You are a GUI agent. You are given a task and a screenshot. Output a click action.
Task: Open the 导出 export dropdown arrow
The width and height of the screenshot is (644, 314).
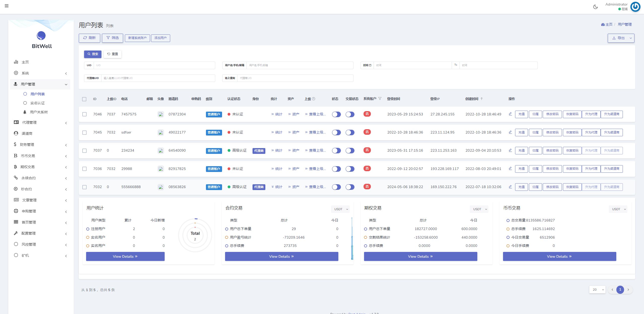[631, 38]
